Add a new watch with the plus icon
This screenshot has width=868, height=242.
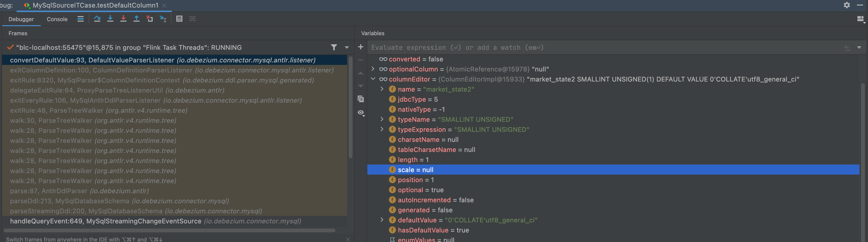360,47
